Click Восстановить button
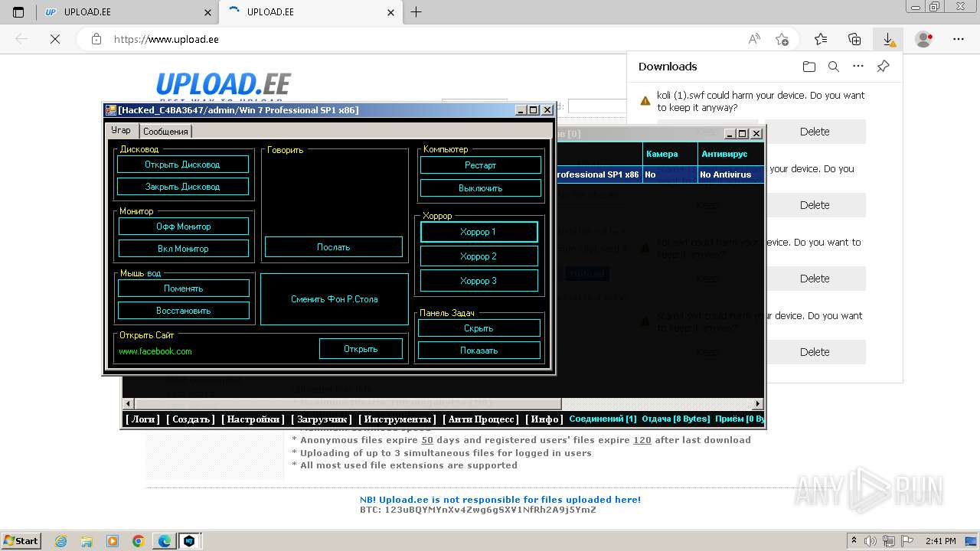Image resolution: width=980 pixels, height=551 pixels. point(183,311)
